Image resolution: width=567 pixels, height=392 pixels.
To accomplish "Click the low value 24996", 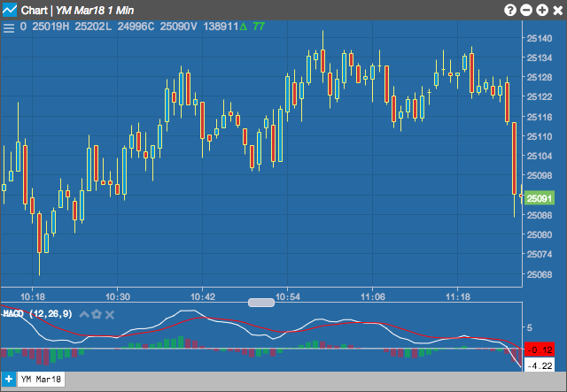I will point(132,27).
